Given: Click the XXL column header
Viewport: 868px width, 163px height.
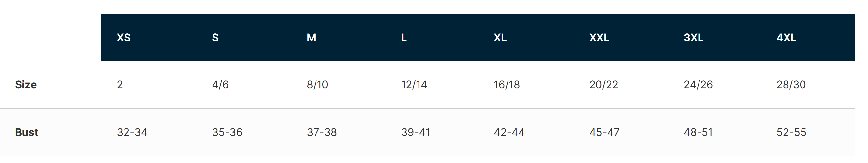Looking at the screenshot, I should [x=599, y=38].
